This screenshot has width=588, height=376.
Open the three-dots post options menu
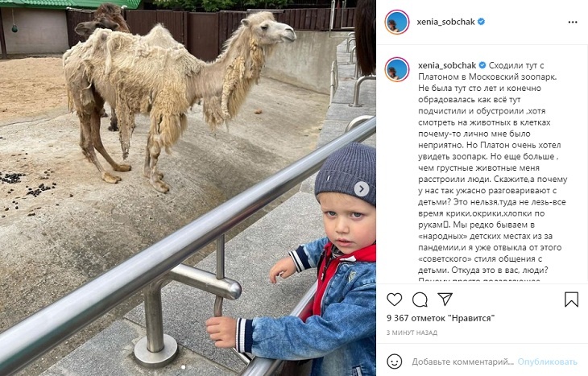(573, 22)
